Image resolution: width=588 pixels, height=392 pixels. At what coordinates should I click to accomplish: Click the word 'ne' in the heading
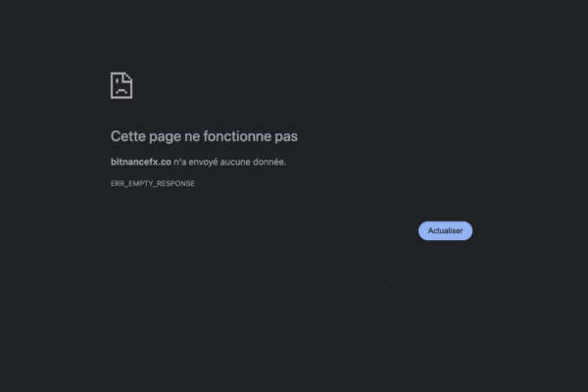point(192,137)
